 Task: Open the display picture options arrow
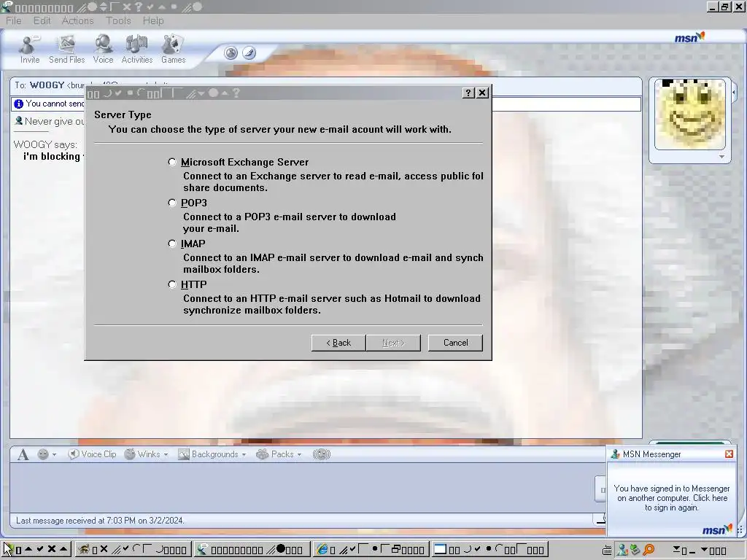pyautogui.click(x=721, y=157)
